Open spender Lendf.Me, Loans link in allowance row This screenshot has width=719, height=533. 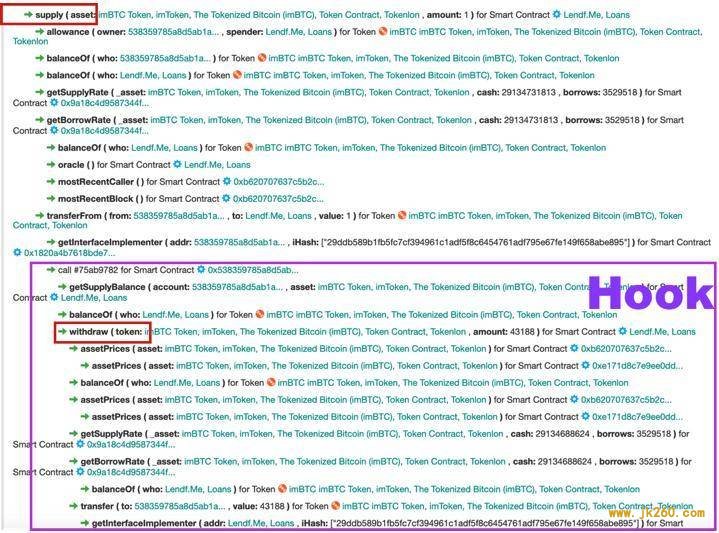299,32
